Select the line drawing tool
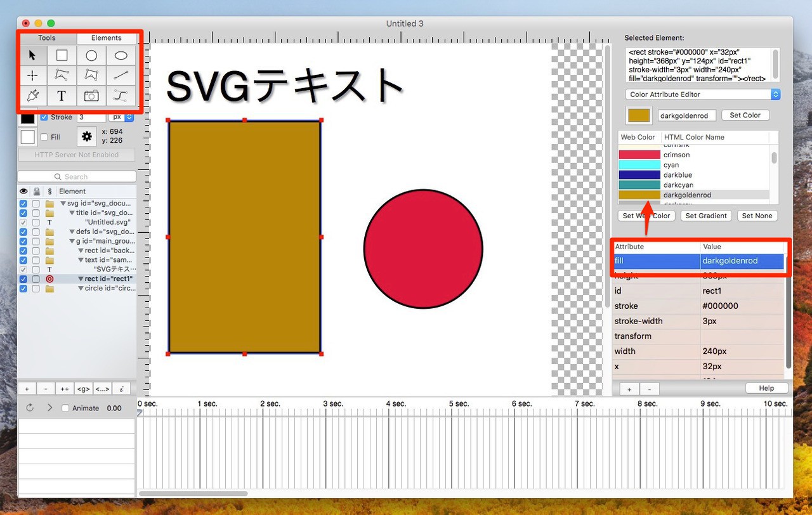Viewport: 812px width, 515px height. tap(121, 75)
